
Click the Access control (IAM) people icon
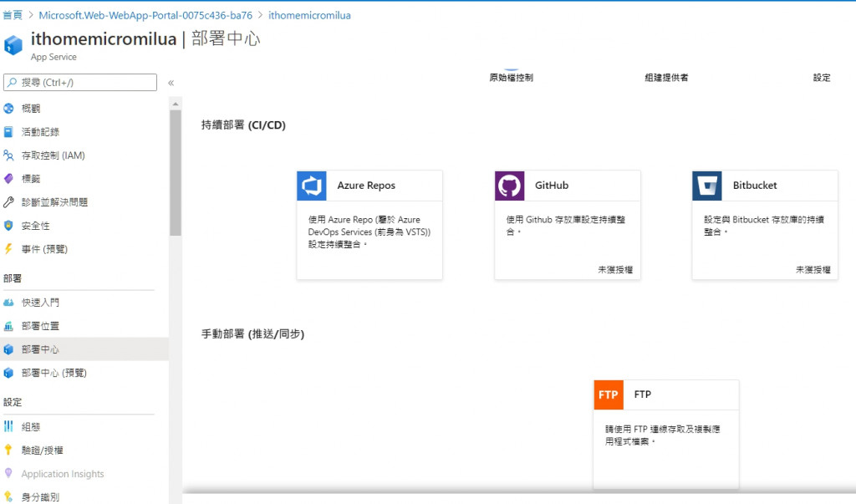click(x=8, y=155)
